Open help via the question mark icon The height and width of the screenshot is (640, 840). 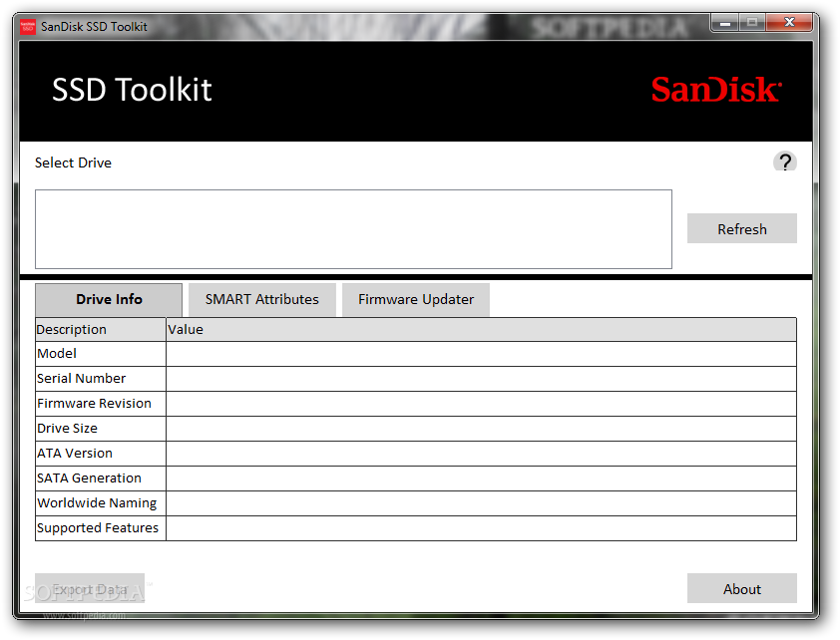pos(785,161)
